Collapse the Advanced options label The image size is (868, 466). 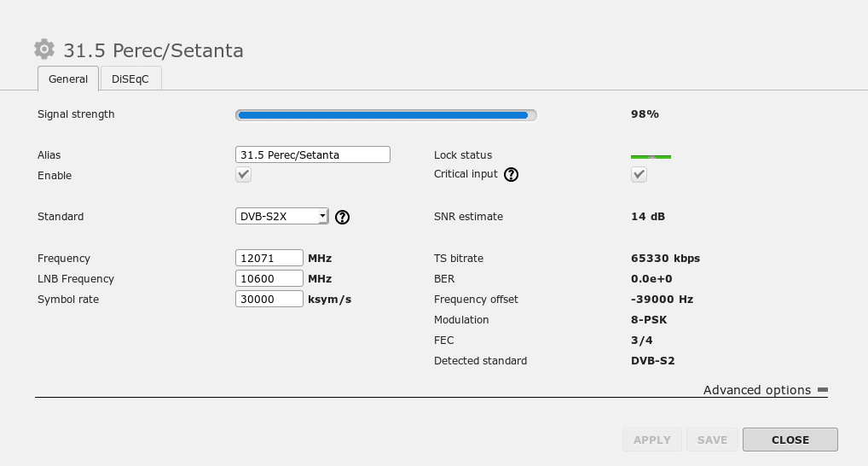pos(756,390)
